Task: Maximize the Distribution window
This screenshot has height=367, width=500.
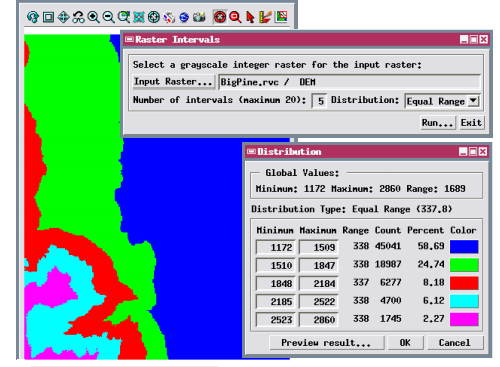Action: (x=473, y=152)
